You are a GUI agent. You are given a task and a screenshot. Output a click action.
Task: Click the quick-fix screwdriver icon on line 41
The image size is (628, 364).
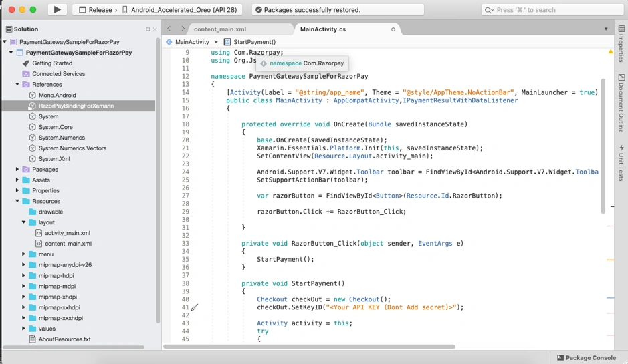click(194, 307)
